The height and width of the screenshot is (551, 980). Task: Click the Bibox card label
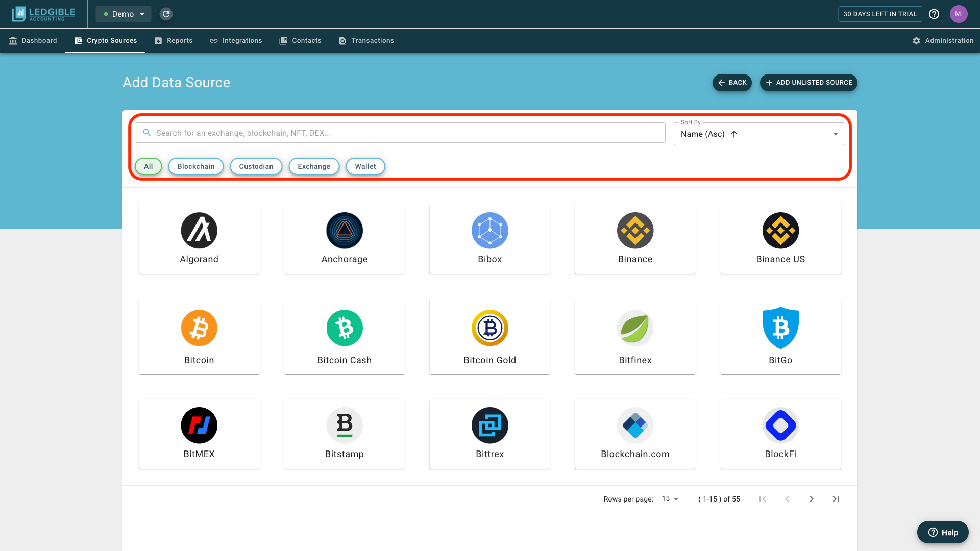[490, 259]
